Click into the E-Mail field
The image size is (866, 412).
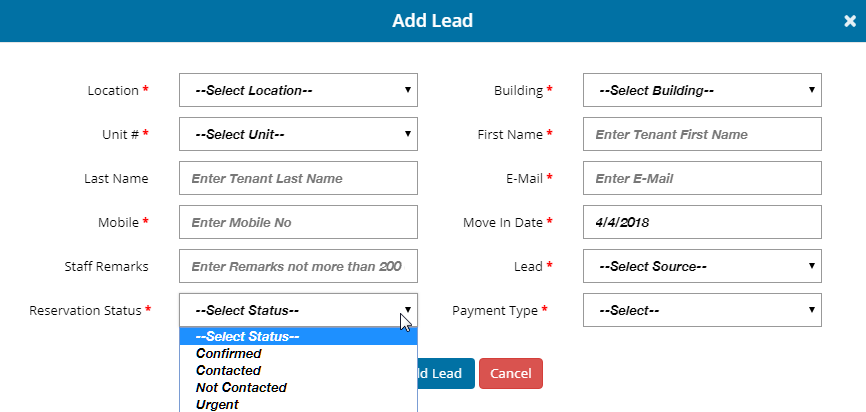click(x=702, y=178)
